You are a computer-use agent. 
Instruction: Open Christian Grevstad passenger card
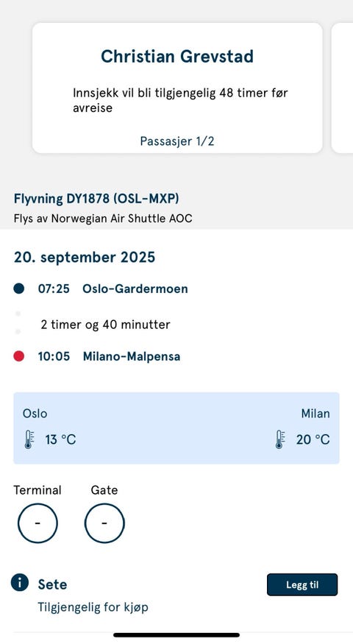tap(177, 88)
